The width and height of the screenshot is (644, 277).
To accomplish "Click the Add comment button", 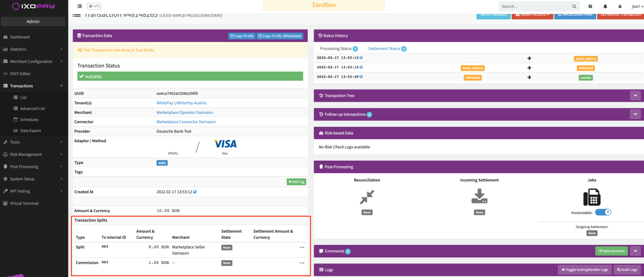I will tap(611, 251).
